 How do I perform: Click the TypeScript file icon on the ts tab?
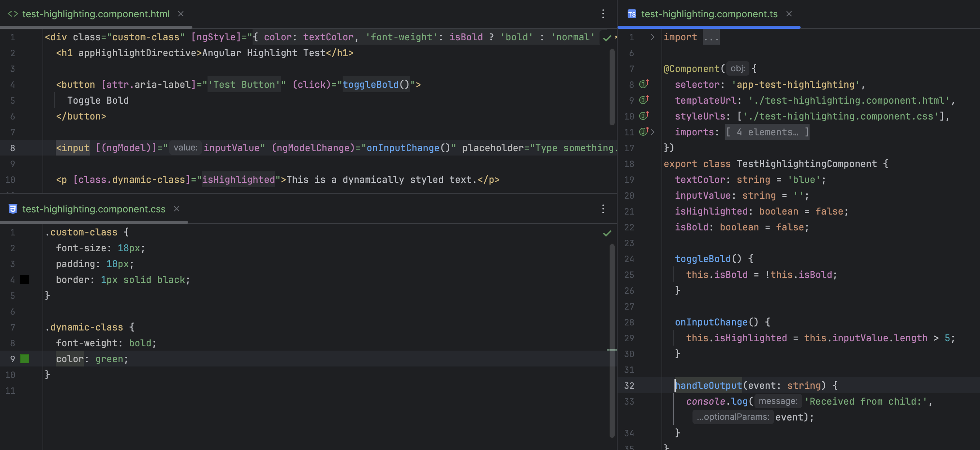pyautogui.click(x=632, y=14)
